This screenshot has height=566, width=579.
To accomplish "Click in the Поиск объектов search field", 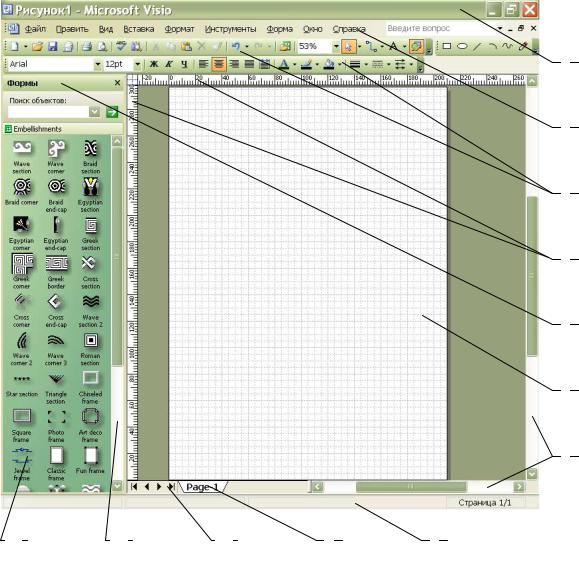I will tap(48, 112).
